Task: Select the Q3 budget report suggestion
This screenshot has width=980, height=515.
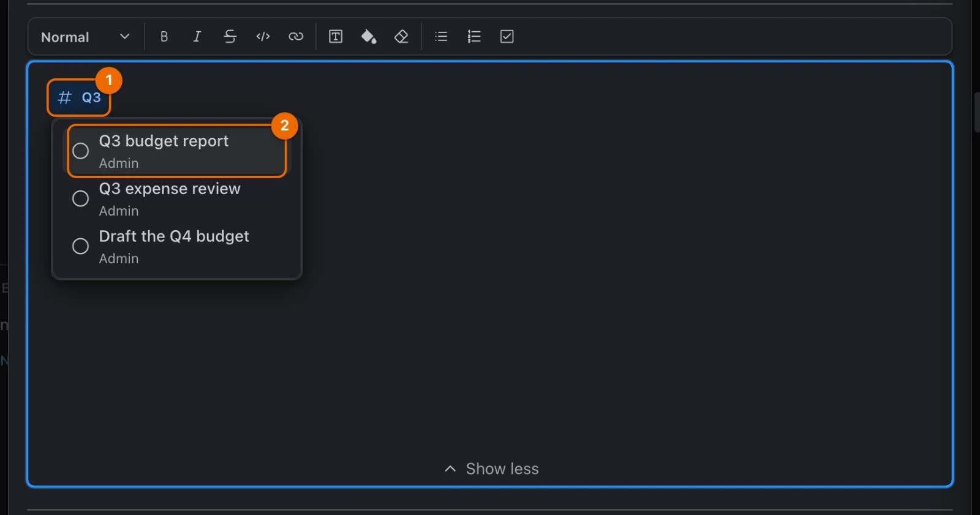Action: (x=177, y=151)
